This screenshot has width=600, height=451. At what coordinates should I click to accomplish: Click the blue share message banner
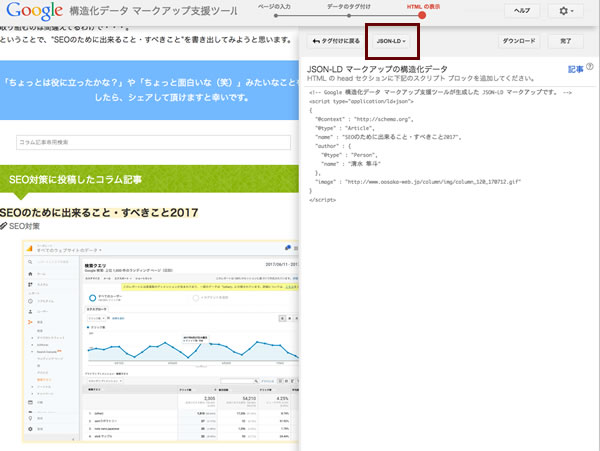150,86
